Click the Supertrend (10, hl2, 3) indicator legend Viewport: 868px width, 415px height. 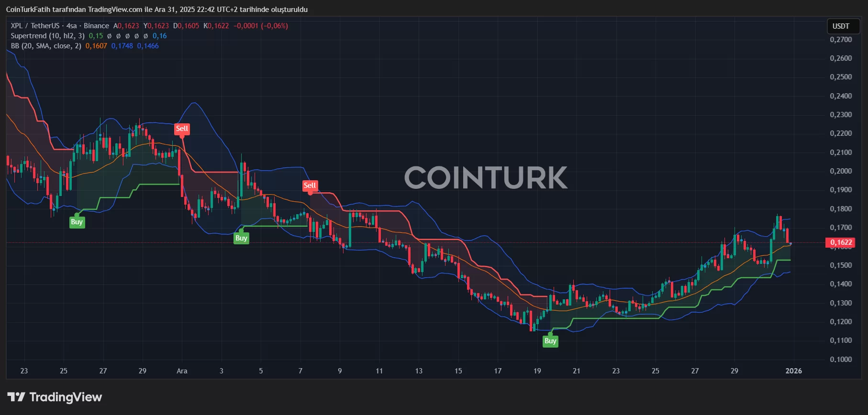[x=47, y=36]
